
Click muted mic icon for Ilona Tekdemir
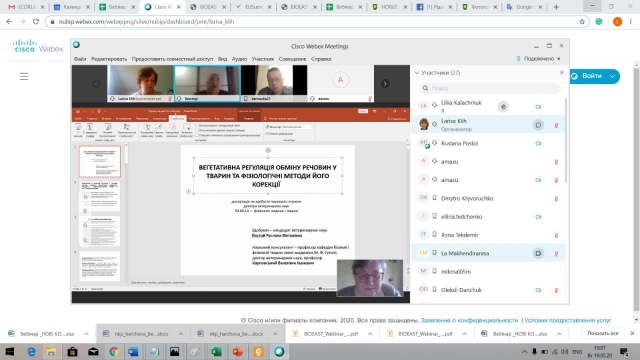tap(556, 235)
